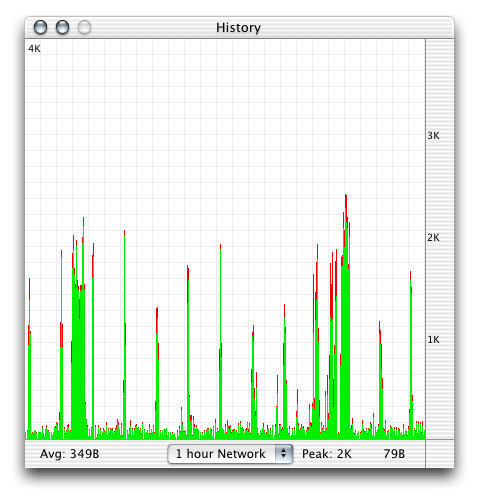The height and width of the screenshot is (504, 480).
Task: Click the 4K scale label in the graph
Action: [34, 49]
